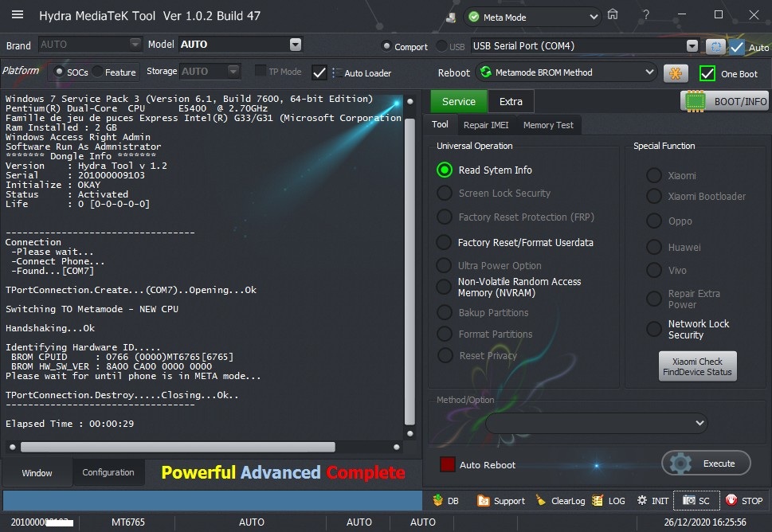
Task: Click the log vertical scrollbar
Action: coord(410,271)
